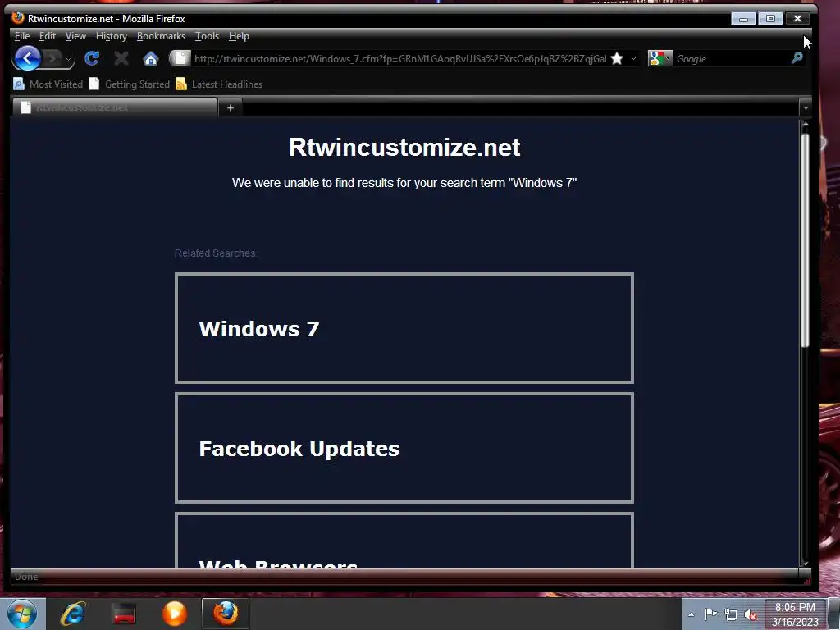Click the vertical scrollbar thumb
The image size is (840, 630).
tap(805, 240)
